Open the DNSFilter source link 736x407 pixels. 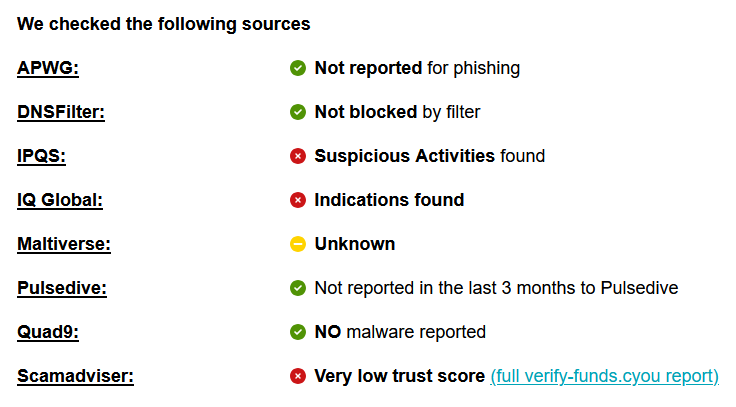(61, 112)
